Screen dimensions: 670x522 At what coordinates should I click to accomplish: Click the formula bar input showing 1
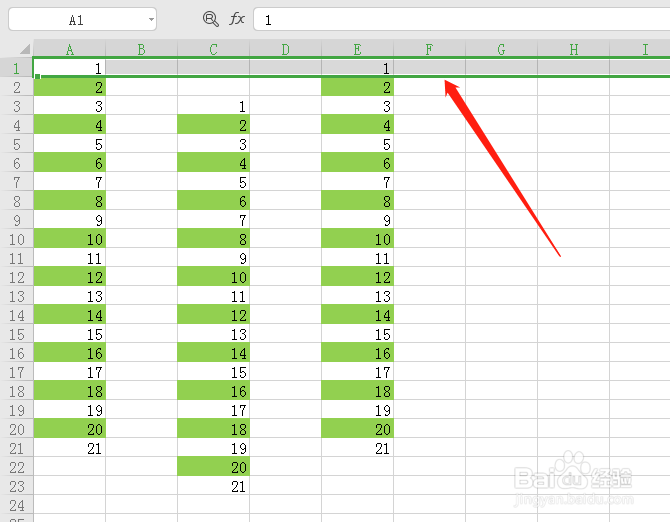pyautogui.click(x=462, y=20)
